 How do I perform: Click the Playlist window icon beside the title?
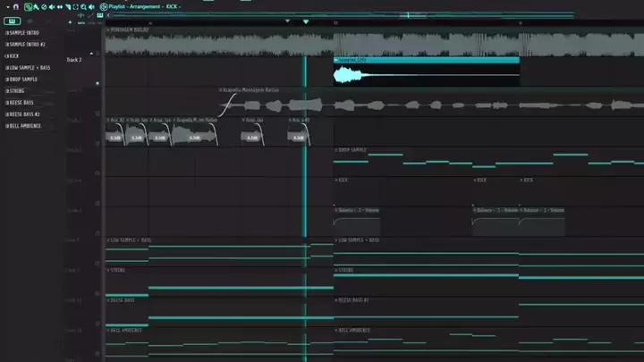click(x=104, y=6)
